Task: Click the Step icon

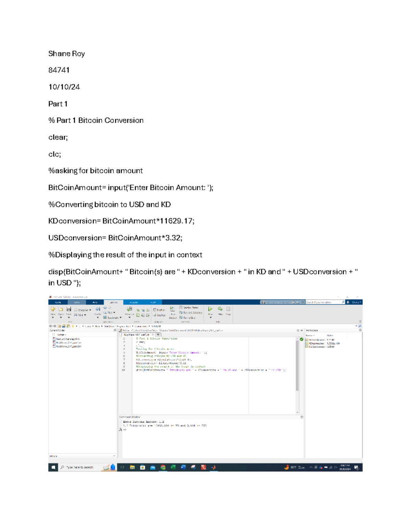Action: tap(220, 309)
